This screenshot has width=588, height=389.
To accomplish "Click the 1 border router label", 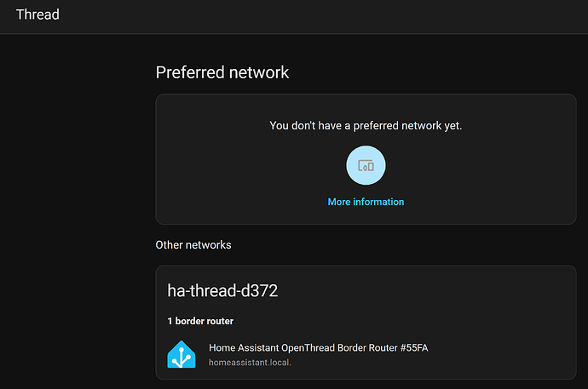I will 200,321.
